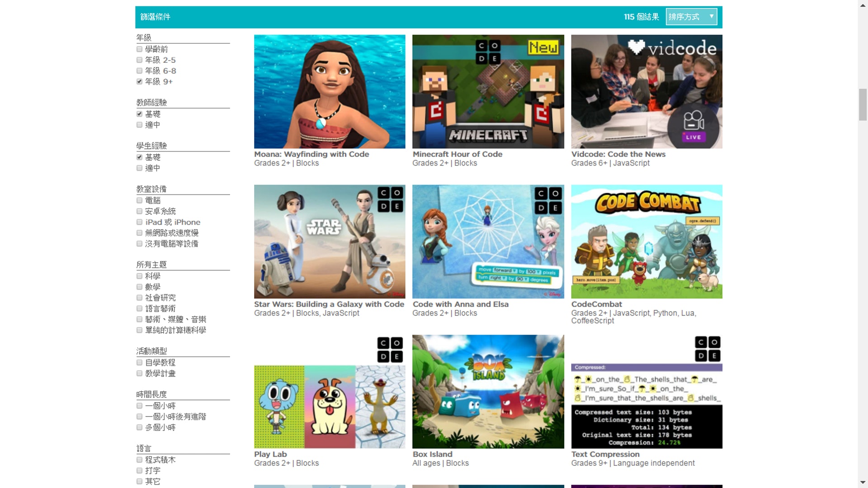Click the Vidcode: Code the News title
868x488 pixels.
point(618,154)
